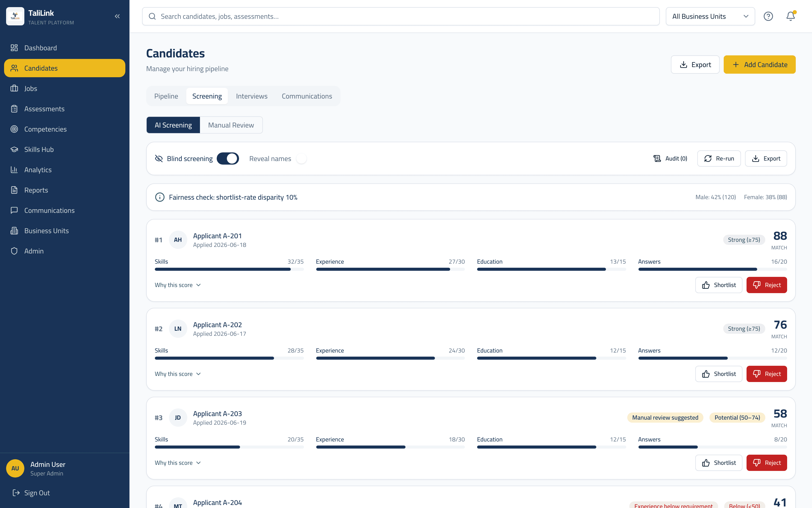Shortlist Applicant A-202
This screenshot has width=812, height=508.
(x=719, y=374)
